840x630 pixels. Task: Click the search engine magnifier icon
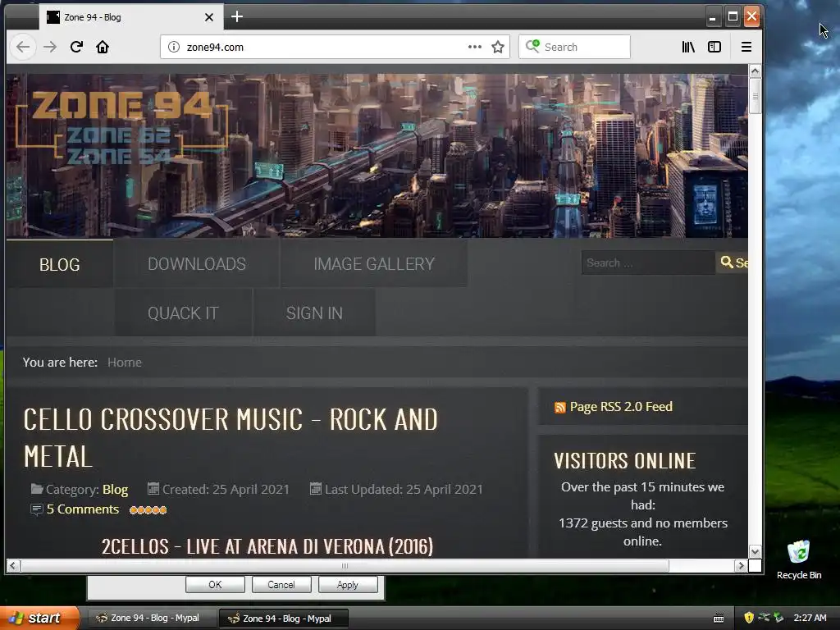point(532,47)
